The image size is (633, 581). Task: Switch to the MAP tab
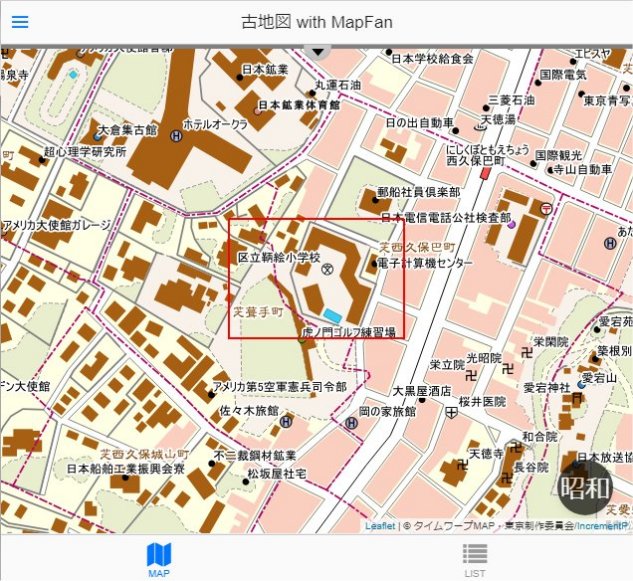point(159,560)
